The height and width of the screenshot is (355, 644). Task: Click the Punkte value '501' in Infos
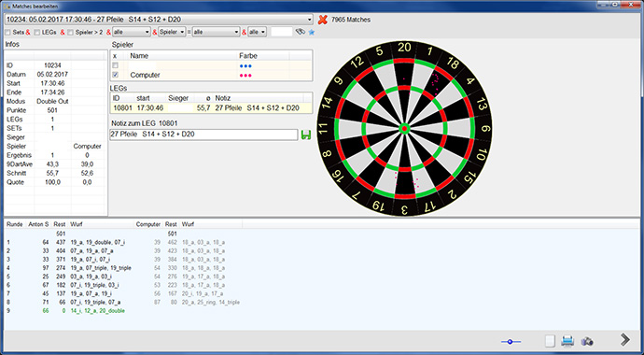[x=52, y=110]
